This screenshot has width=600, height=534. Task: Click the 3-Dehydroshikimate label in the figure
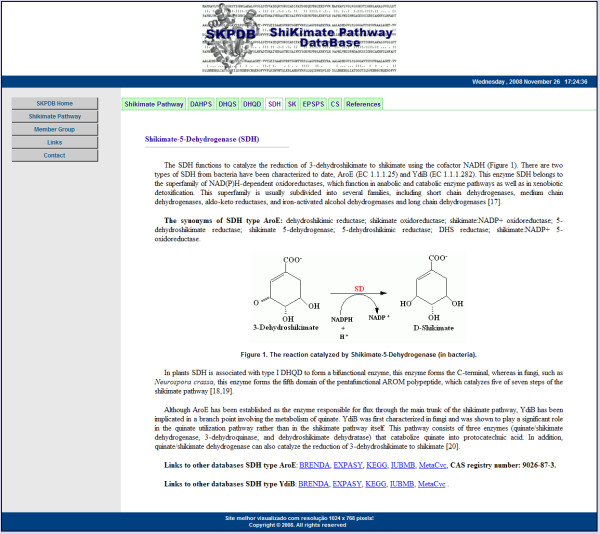pos(286,327)
